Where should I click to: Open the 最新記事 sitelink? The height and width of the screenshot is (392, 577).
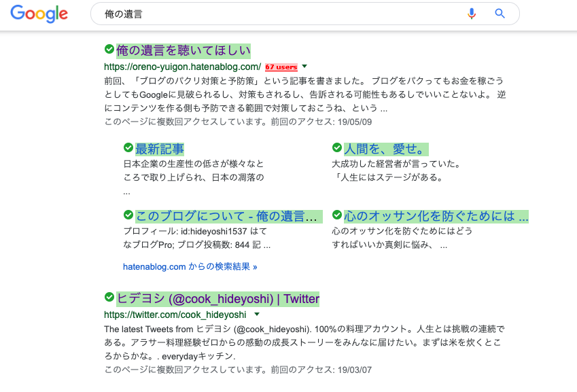[x=161, y=148]
